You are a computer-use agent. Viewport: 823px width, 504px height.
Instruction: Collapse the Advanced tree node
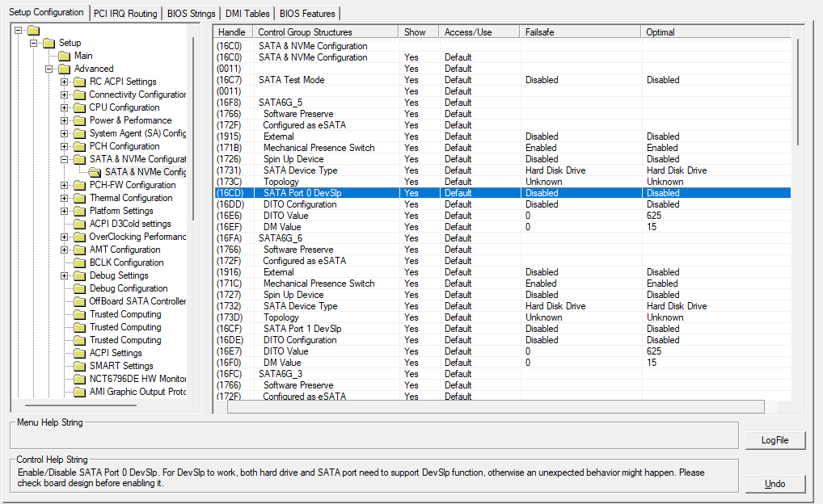pos(49,69)
